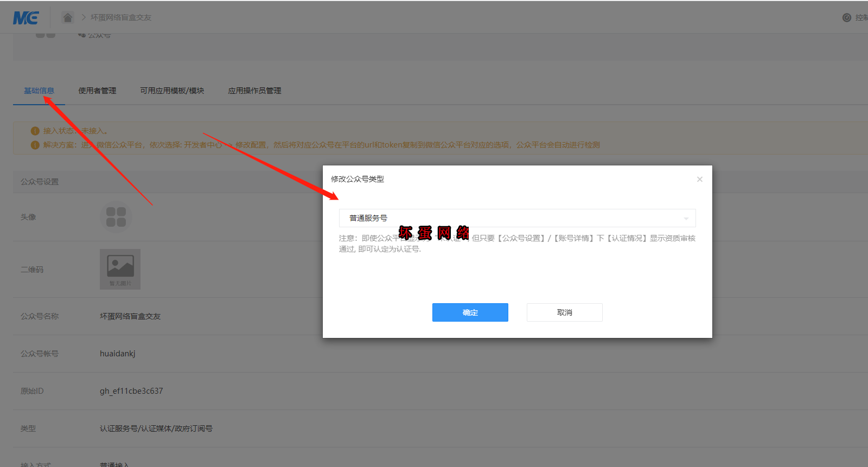Click the avatar placeholder icon in 头像 row

(116, 217)
